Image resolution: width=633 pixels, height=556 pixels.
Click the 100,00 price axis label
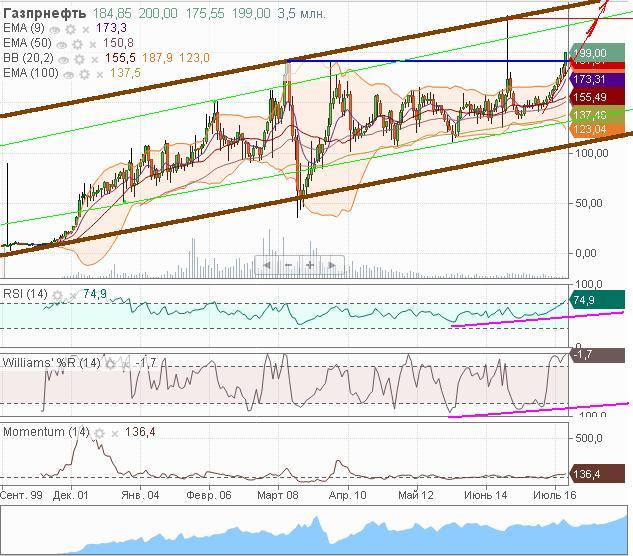[591, 153]
